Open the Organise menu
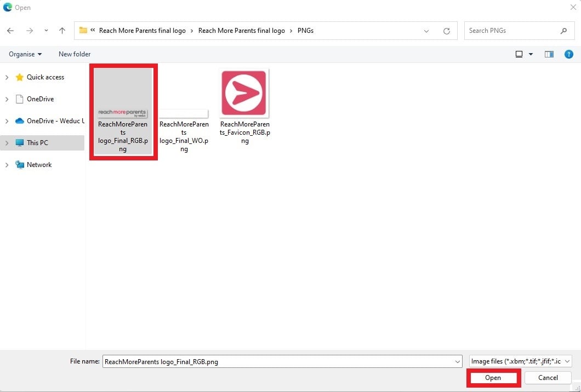The height and width of the screenshot is (392, 581). 25,54
